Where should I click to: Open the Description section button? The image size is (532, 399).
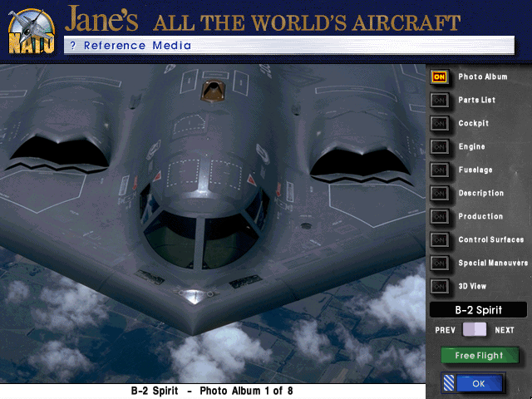(440, 194)
